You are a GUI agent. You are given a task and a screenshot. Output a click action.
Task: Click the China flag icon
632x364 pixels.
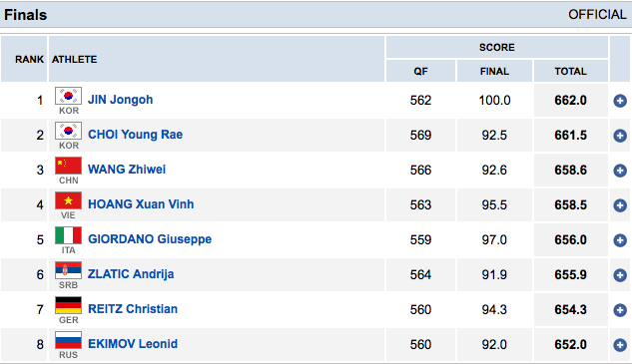69,166
